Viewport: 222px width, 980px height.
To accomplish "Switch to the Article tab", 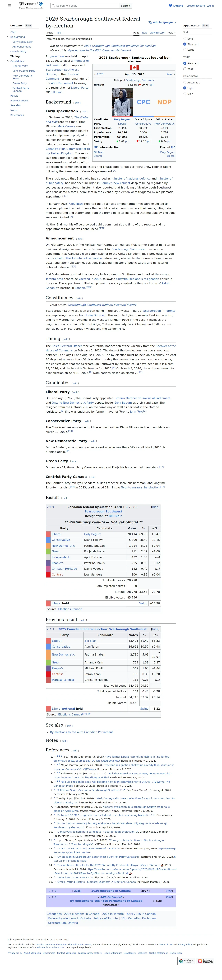I will [49, 33].
